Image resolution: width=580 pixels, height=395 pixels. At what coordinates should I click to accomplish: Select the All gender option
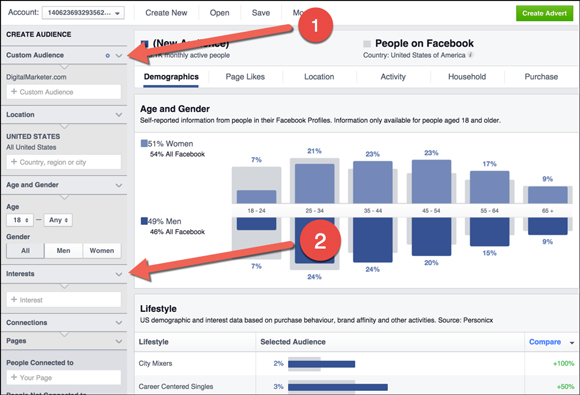click(x=25, y=251)
